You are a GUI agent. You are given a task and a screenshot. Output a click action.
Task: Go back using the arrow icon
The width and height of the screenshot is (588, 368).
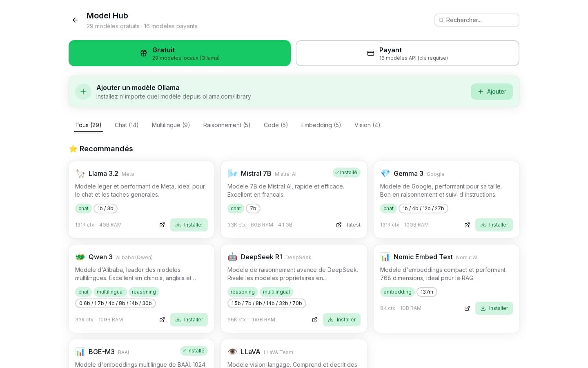tap(75, 20)
